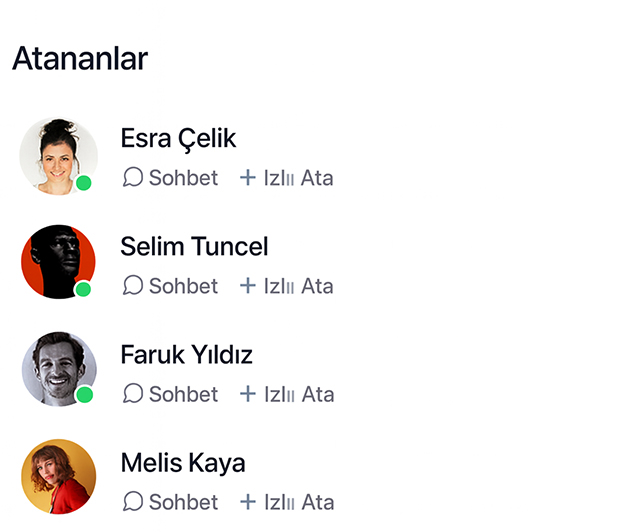630x532 pixels.
Task: Click the chat bubble icon for Selim Tuncel
Action: click(x=133, y=286)
